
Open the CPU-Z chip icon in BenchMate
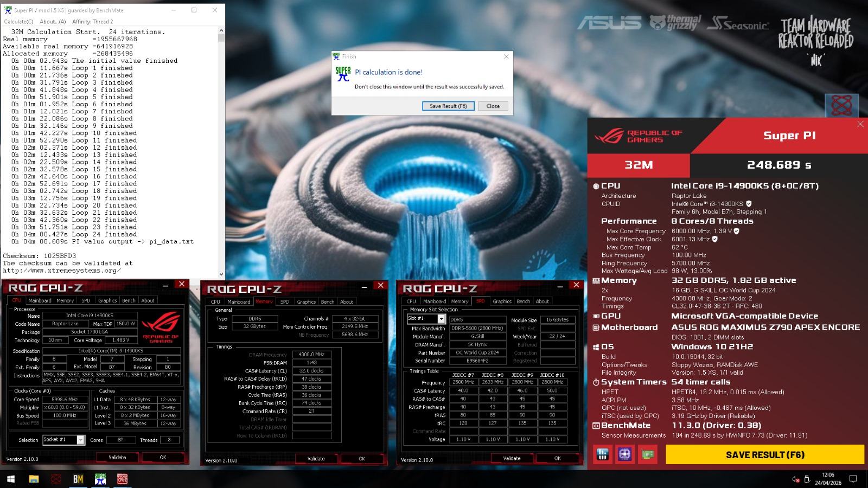click(625, 454)
